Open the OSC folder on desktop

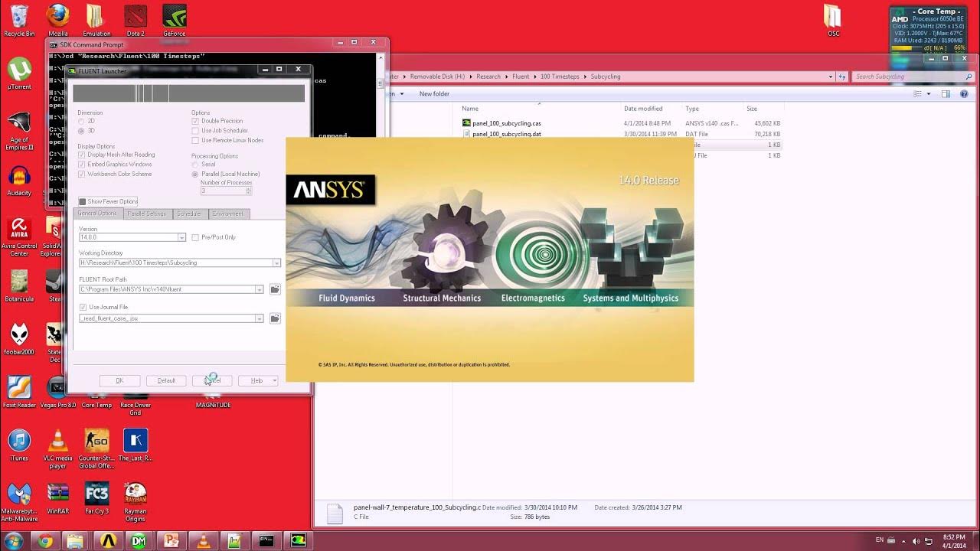(x=833, y=21)
